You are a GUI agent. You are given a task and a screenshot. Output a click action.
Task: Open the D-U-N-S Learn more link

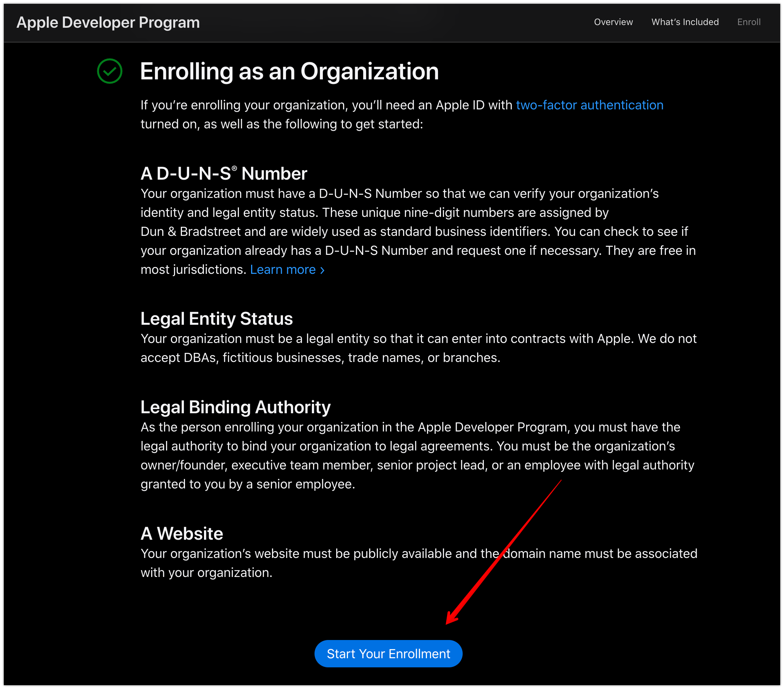pos(287,270)
